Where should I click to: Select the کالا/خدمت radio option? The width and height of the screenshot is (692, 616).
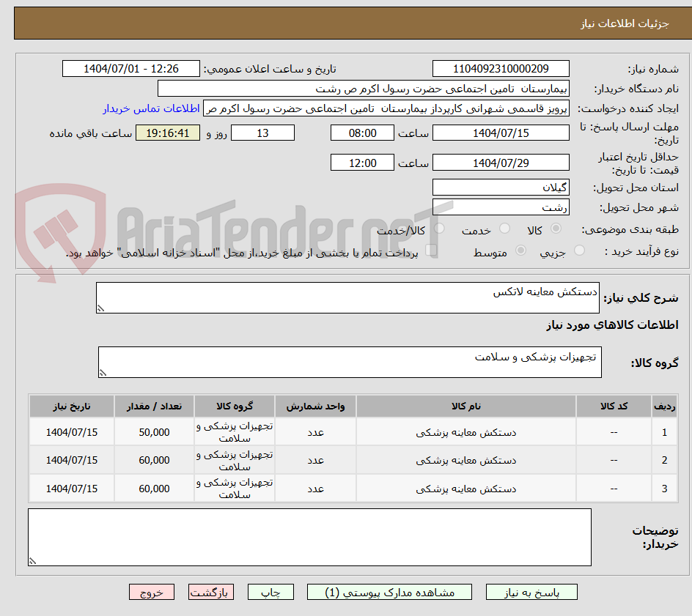click(439, 229)
